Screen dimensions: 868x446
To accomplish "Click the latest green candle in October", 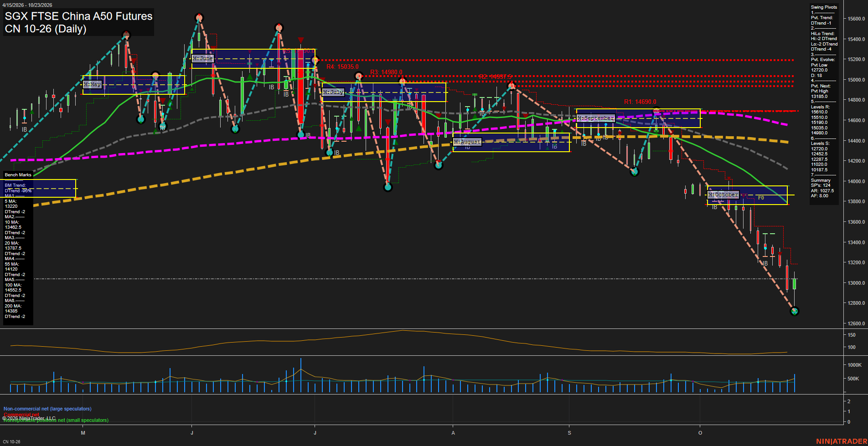I will [x=795, y=284].
